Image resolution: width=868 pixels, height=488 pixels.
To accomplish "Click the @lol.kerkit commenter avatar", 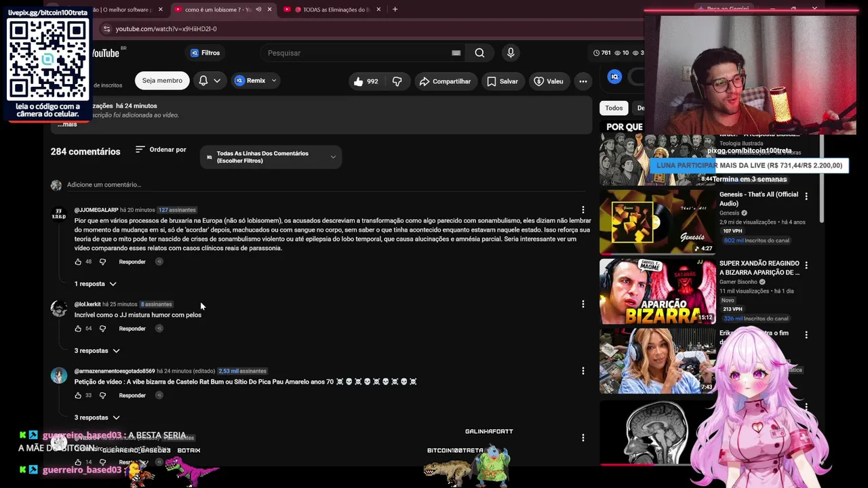I will click(x=59, y=308).
